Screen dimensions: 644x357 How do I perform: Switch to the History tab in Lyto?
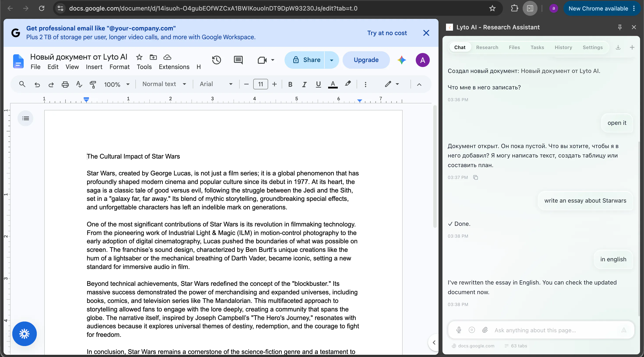pyautogui.click(x=563, y=47)
